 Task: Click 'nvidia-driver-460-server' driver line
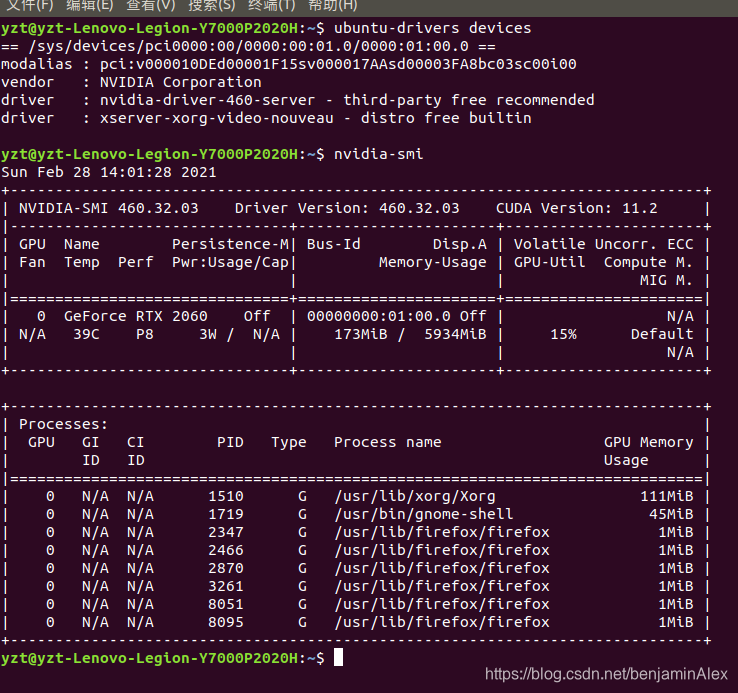pyautogui.click(x=207, y=100)
